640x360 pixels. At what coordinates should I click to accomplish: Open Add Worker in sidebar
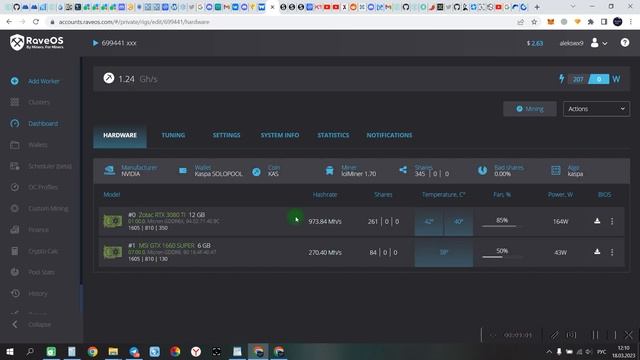44,81
